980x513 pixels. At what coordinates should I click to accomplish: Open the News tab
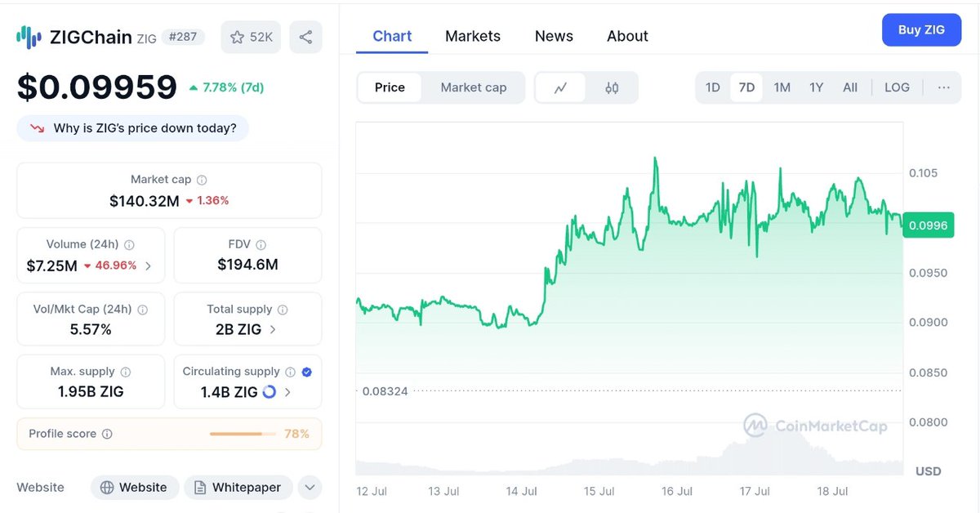tap(554, 36)
